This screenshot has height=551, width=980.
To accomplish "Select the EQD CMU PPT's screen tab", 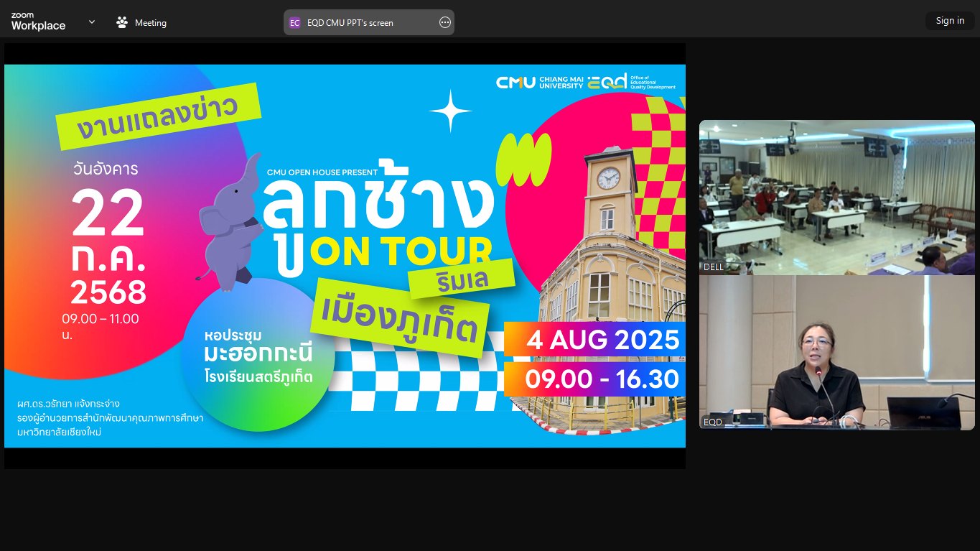I will pyautogui.click(x=350, y=23).
